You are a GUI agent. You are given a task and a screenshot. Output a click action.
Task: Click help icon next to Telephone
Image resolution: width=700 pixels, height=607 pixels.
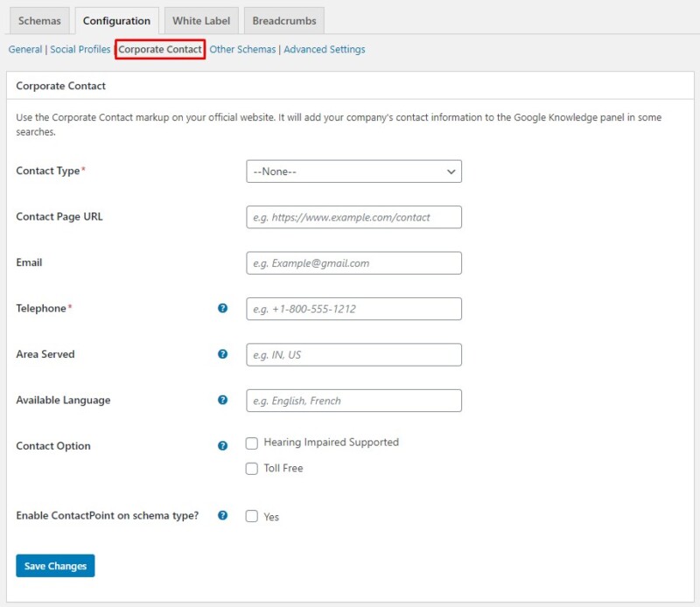(222, 309)
